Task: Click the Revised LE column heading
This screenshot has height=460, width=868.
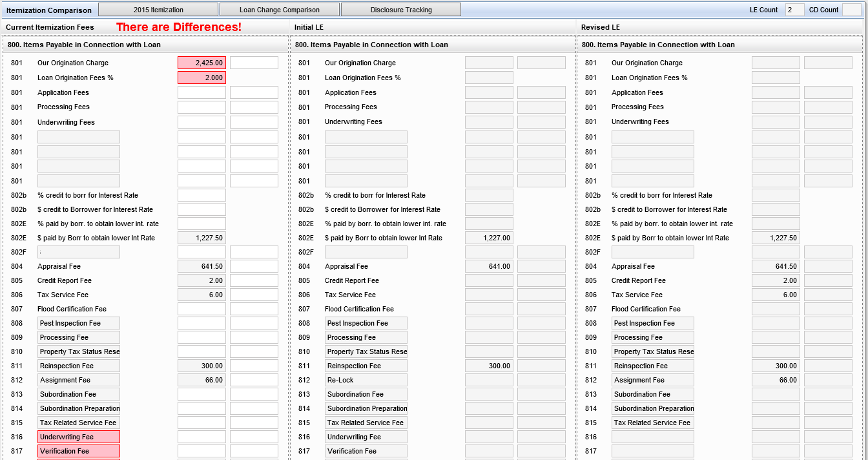Action: (601, 27)
